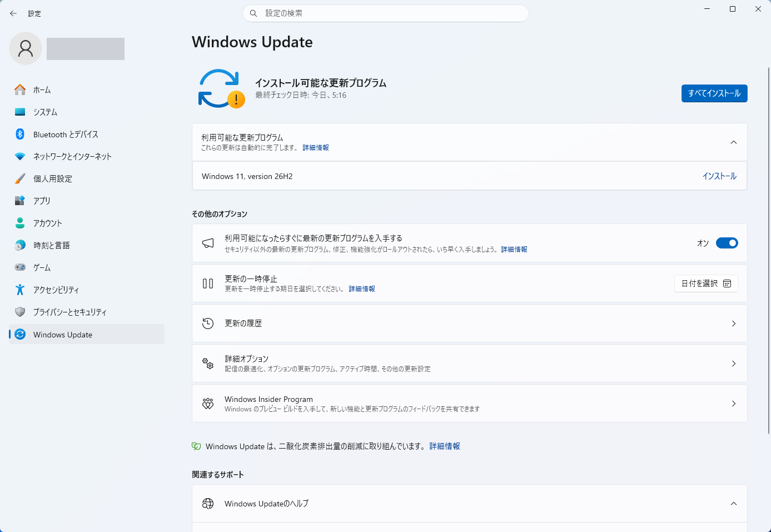Open 更新の履歴 via its chevron
Image resolution: width=771 pixels, height=532 pixels.
(734, 324)
